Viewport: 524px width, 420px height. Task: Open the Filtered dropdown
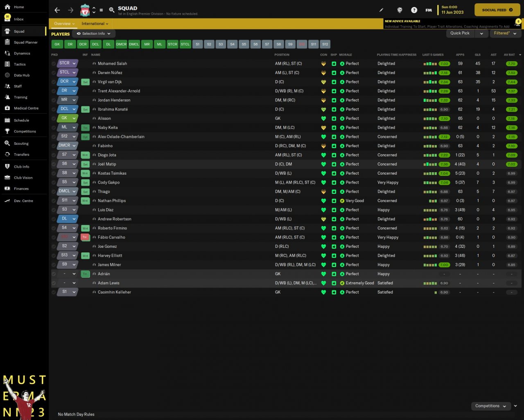click(506, 34)
